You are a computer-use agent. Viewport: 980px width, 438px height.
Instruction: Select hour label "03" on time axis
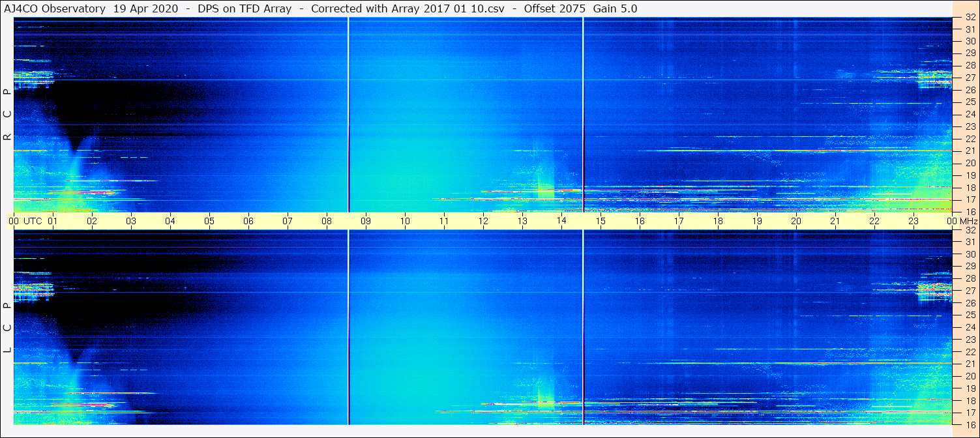131,221
